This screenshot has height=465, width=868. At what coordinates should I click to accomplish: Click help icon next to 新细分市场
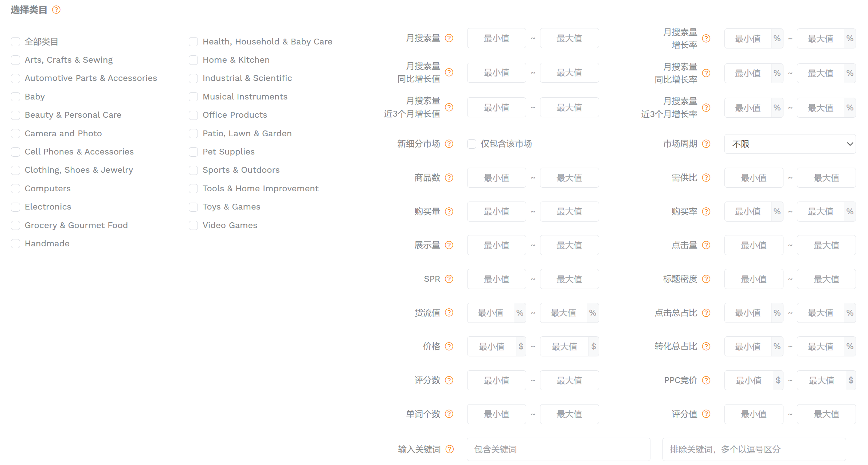click(449, 144)
